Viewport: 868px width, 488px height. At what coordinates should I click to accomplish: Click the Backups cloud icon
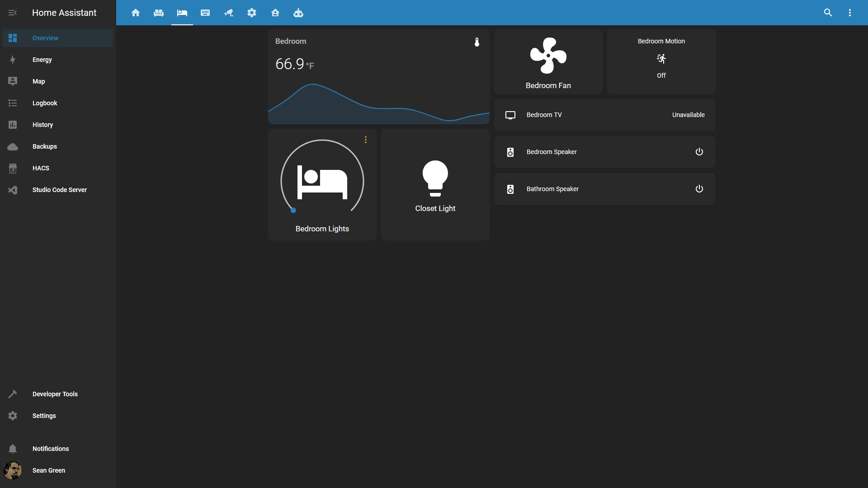[x=13, y=146]
